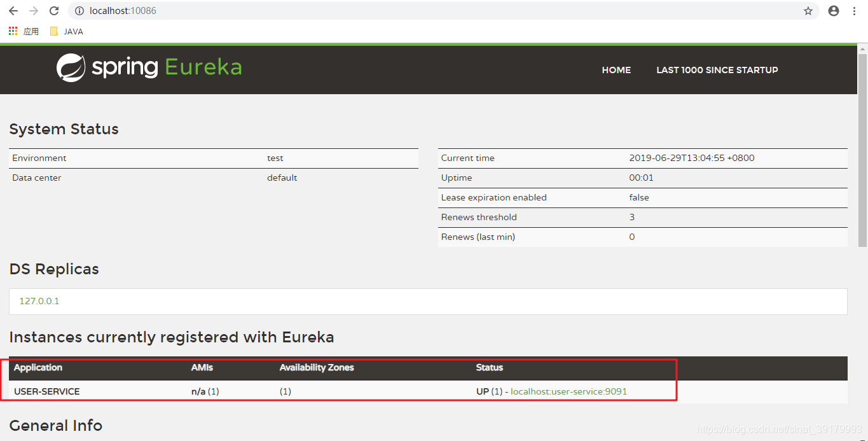Bookmark this page with star icon
The width and height of the screenshot is (868, 441).
(x=808, y=11)
